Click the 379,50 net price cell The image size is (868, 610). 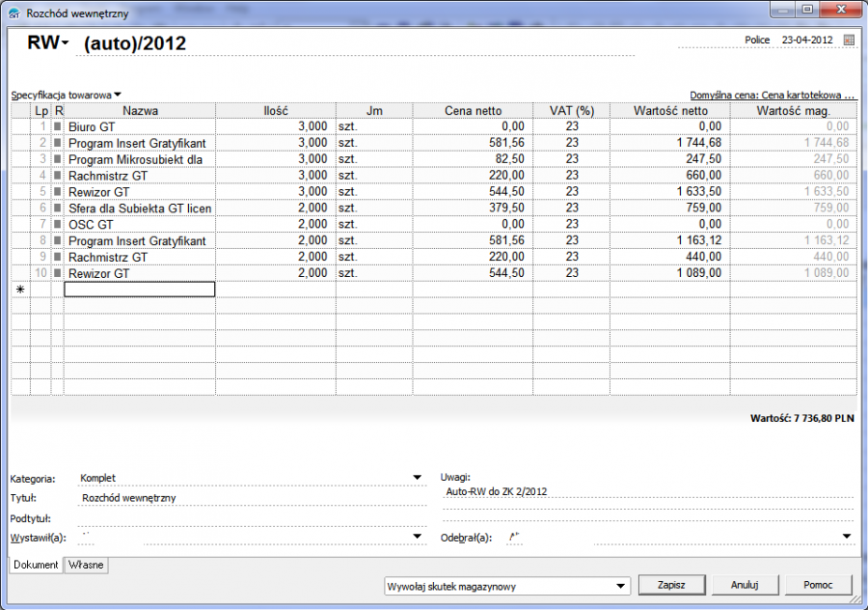point(473,208)
